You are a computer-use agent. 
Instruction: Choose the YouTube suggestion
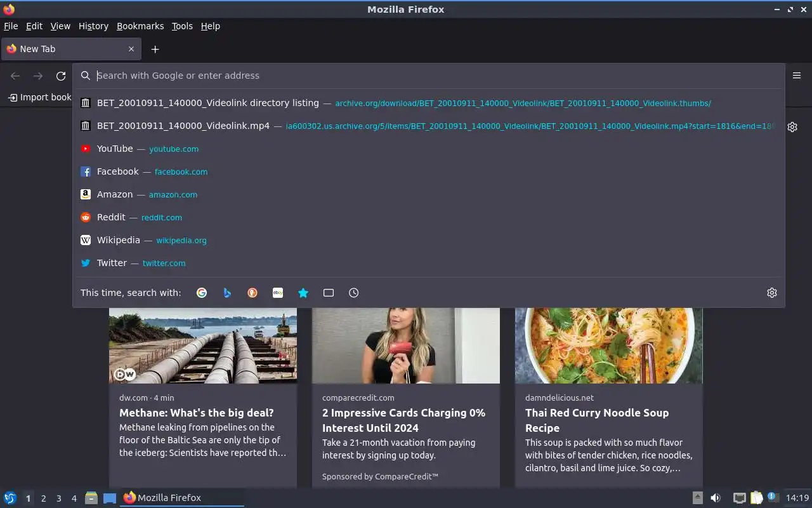click(x=429, y=149)
